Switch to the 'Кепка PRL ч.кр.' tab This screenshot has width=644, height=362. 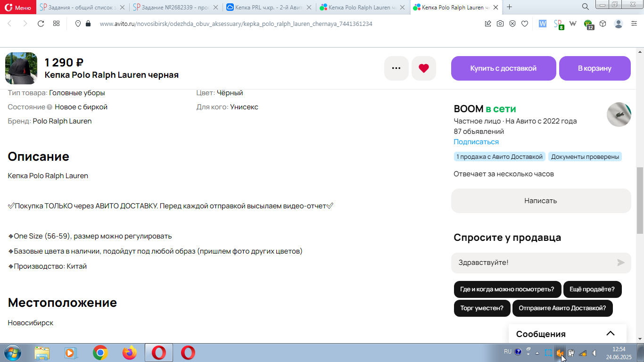[x=269, y=7]
